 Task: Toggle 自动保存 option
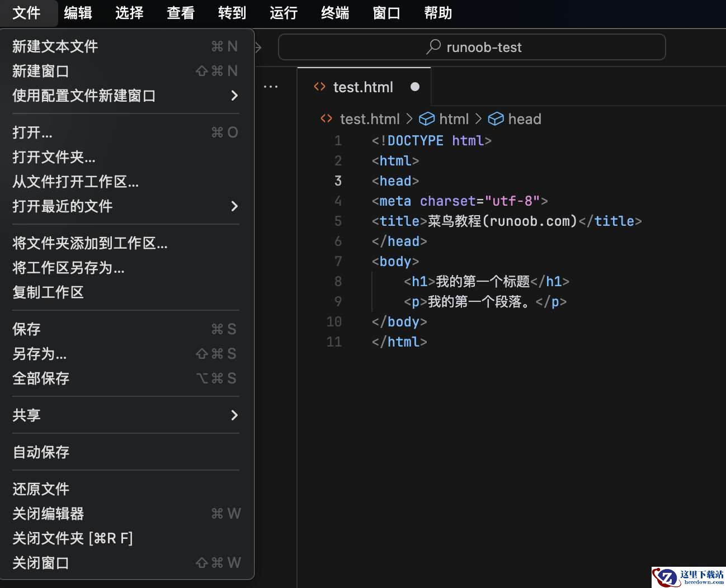[127, 452]
